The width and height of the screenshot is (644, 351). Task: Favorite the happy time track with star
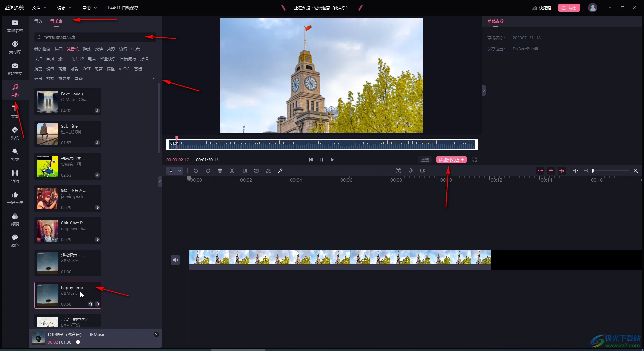coord(91,304)
